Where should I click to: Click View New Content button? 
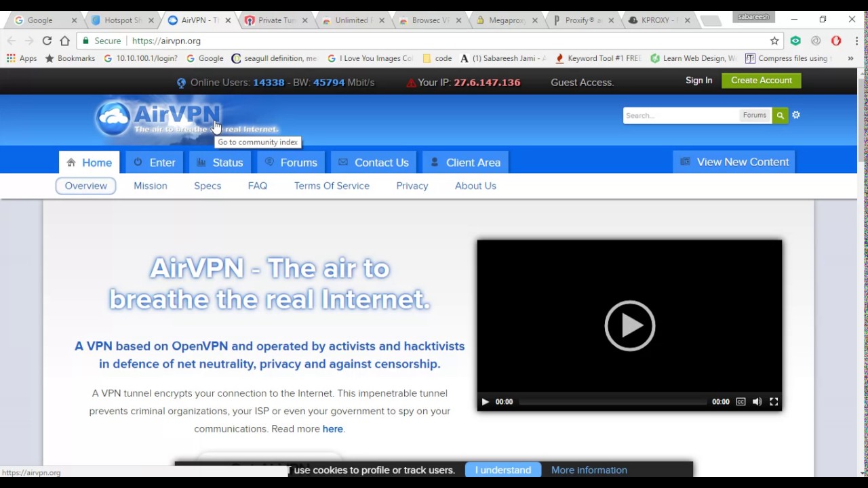click(x=734, y=162)
